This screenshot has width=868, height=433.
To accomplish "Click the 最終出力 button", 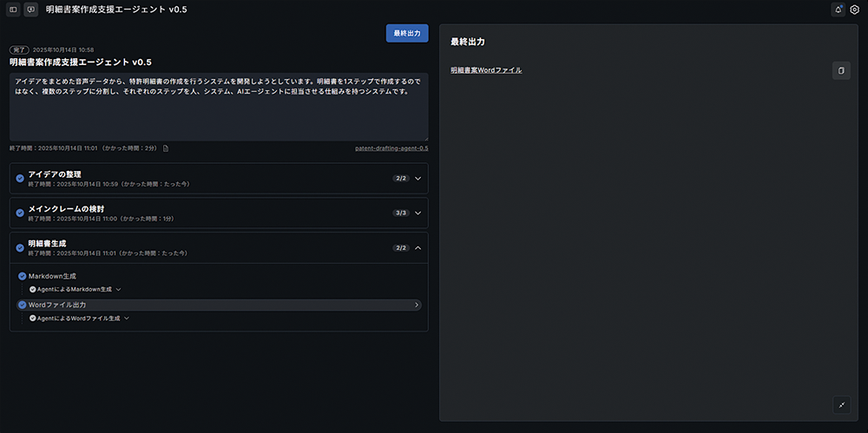I will coord(407,33).
